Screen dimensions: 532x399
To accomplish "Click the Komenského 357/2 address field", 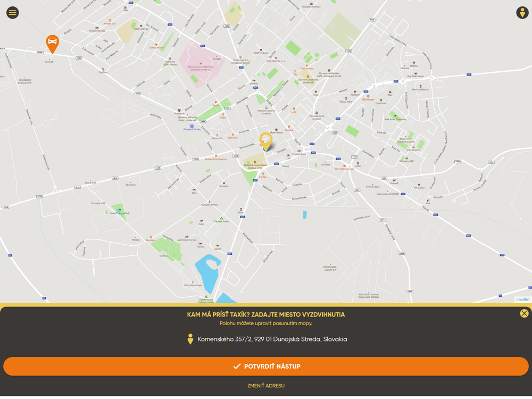I will 272,339.
